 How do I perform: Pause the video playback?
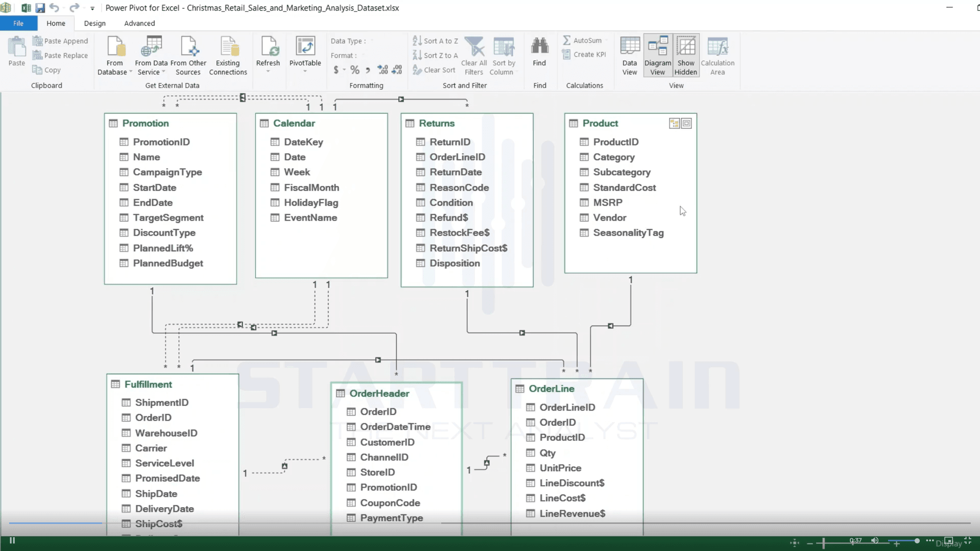[x=12, y=541]
